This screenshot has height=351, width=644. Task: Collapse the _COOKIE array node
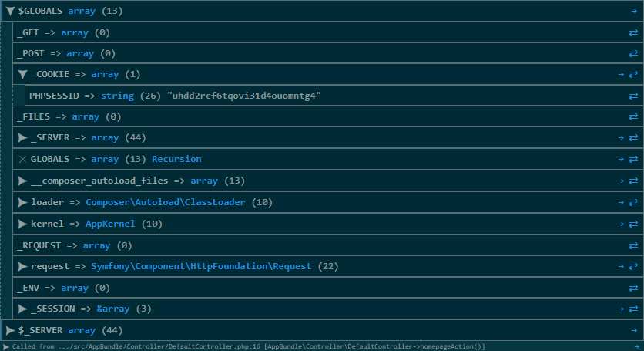[x=22, y=75]
